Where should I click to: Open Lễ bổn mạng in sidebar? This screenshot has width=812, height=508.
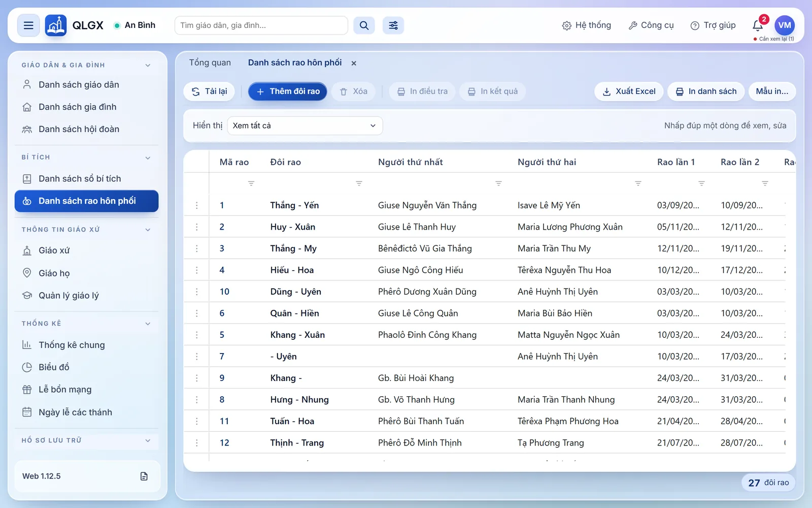click(x=86, y=390)
